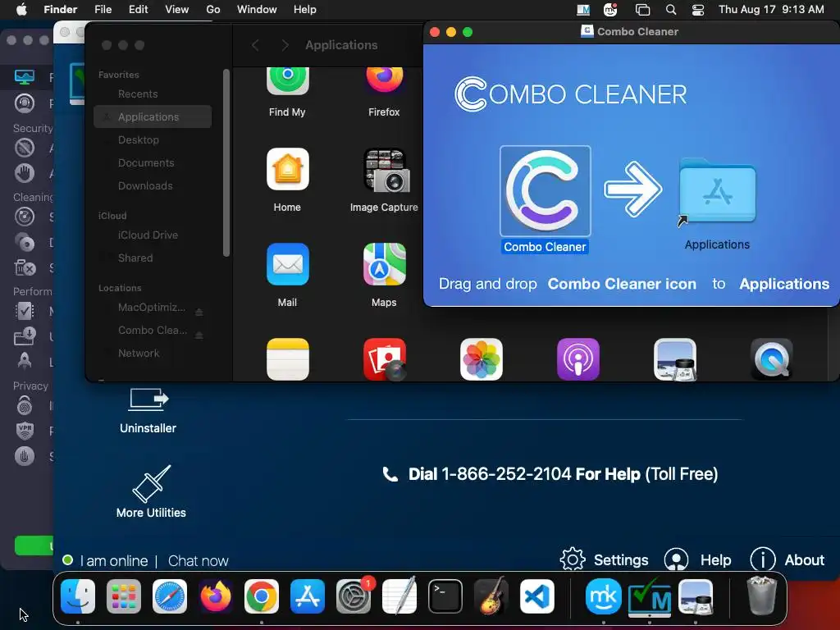
Task: Select the Notes app icon in Finder
Action: click(288, 359)
